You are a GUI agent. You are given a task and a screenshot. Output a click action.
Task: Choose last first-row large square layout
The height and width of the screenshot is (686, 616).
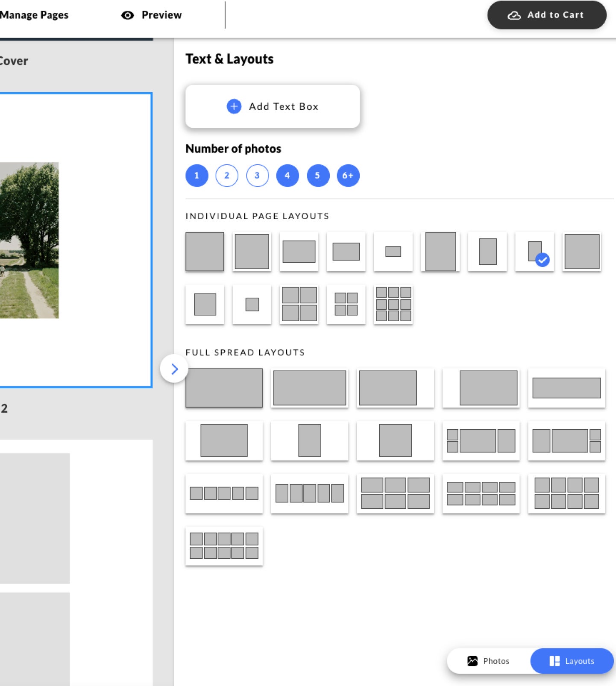[582, 252]
